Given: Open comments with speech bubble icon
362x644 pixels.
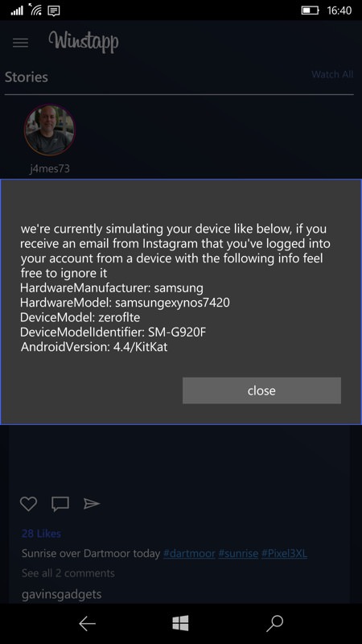Looking at the screenshot, I should [60, 504].
